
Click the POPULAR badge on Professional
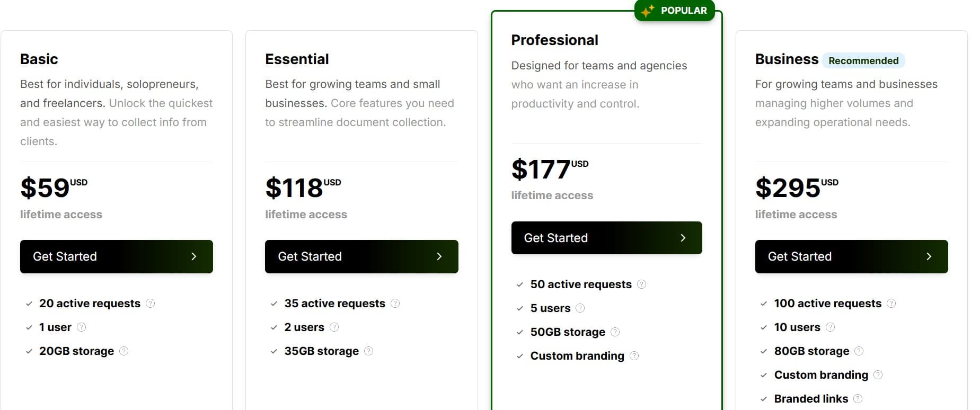pos(675,11)
